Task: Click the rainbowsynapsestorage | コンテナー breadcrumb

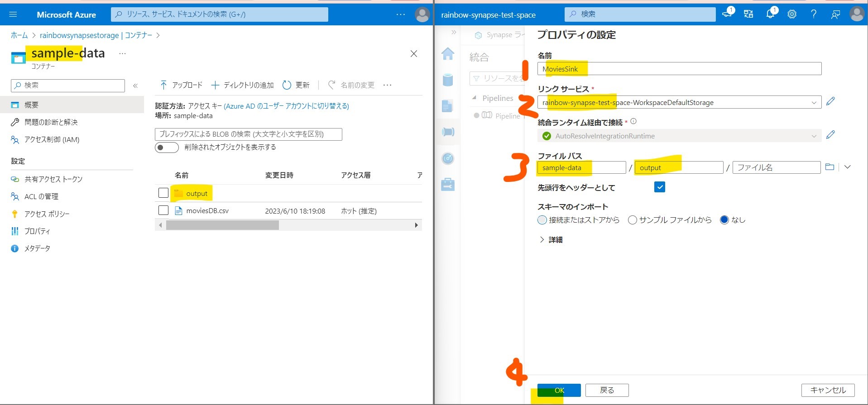Action: [96, 35]
